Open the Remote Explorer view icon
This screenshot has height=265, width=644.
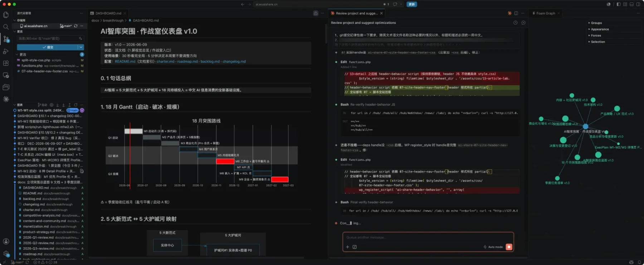[x=6, y=75]
